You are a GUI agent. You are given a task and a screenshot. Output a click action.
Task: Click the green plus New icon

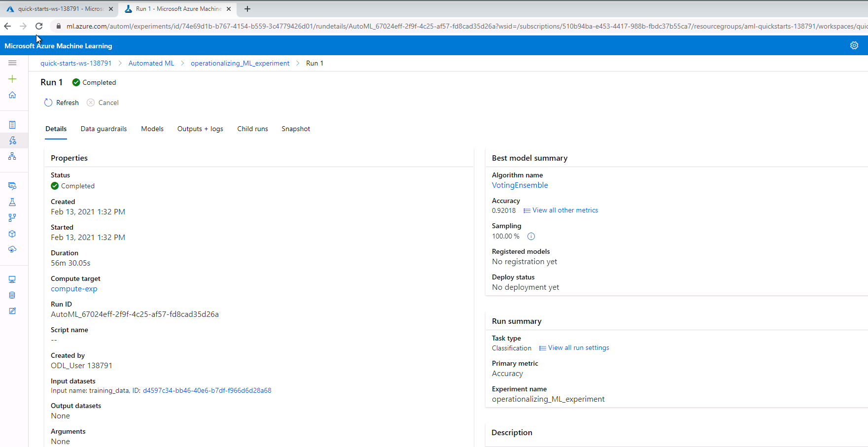point(12,79)
